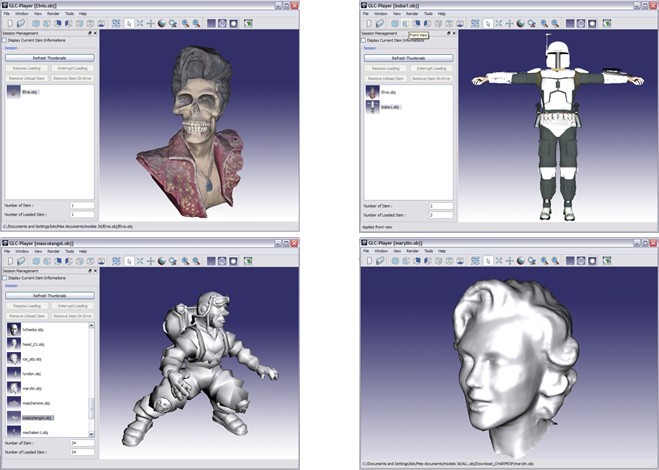Click the fit-all reframe icon in Elvis.obj window
Viewport: 659px width, 470px height.
116,24
